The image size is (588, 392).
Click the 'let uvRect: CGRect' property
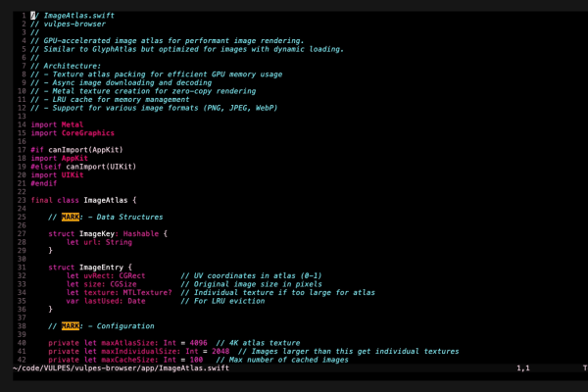pos(106,275)
